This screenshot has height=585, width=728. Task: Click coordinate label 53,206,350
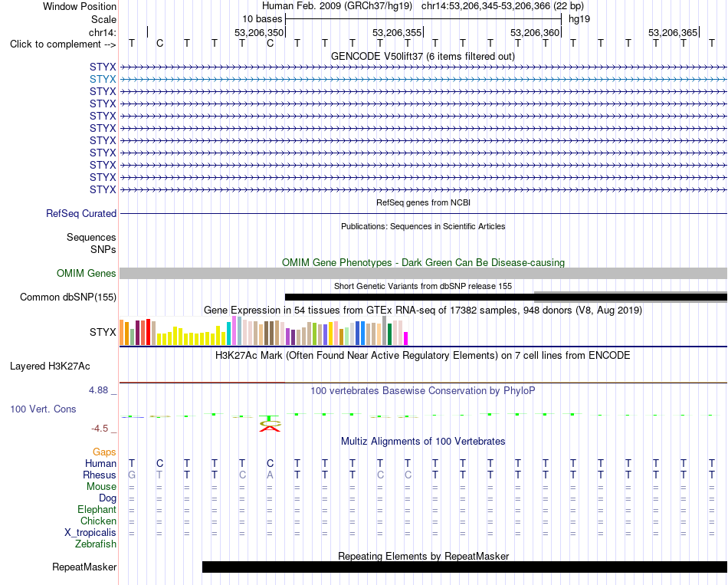[x=258, y=32]
